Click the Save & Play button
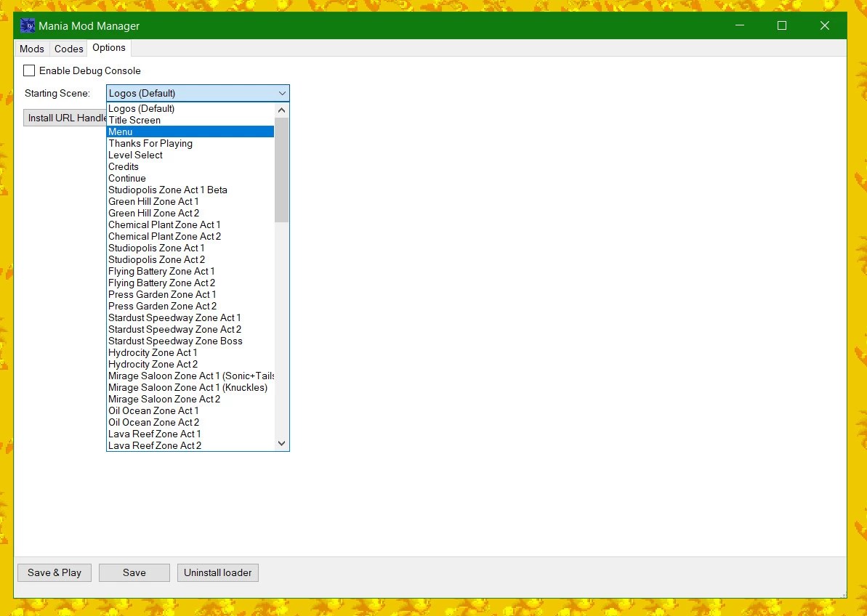Screen dimensions: 867x616 click(x=54, y=572)
